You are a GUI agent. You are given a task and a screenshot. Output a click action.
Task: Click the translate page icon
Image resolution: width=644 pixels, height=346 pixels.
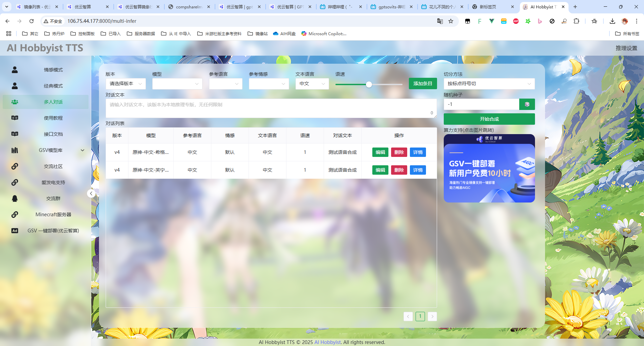(x=440, y=21)
